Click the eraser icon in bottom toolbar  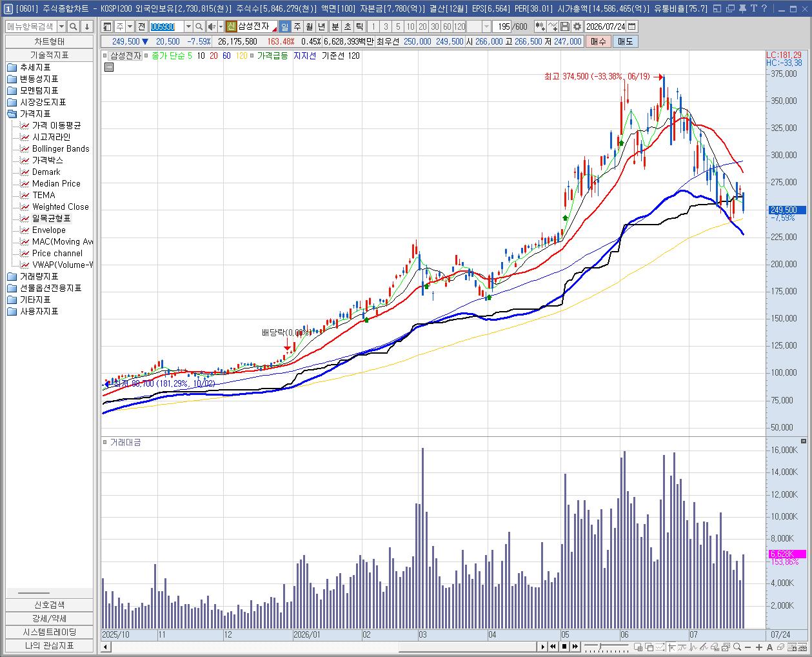pos(781,647)
